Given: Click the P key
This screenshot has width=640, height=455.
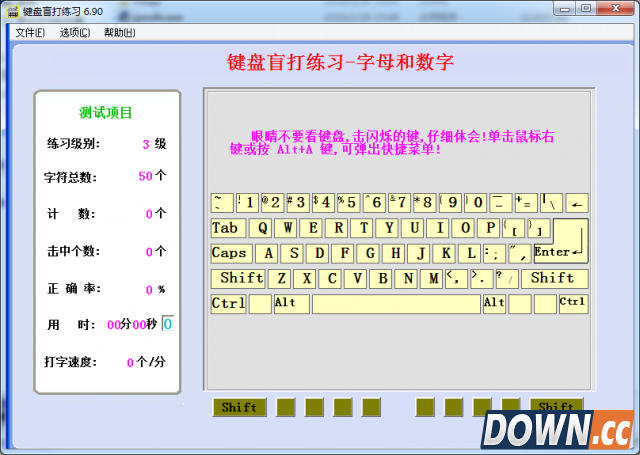Looking at the screenshot, I should click(x=489, y=228).
